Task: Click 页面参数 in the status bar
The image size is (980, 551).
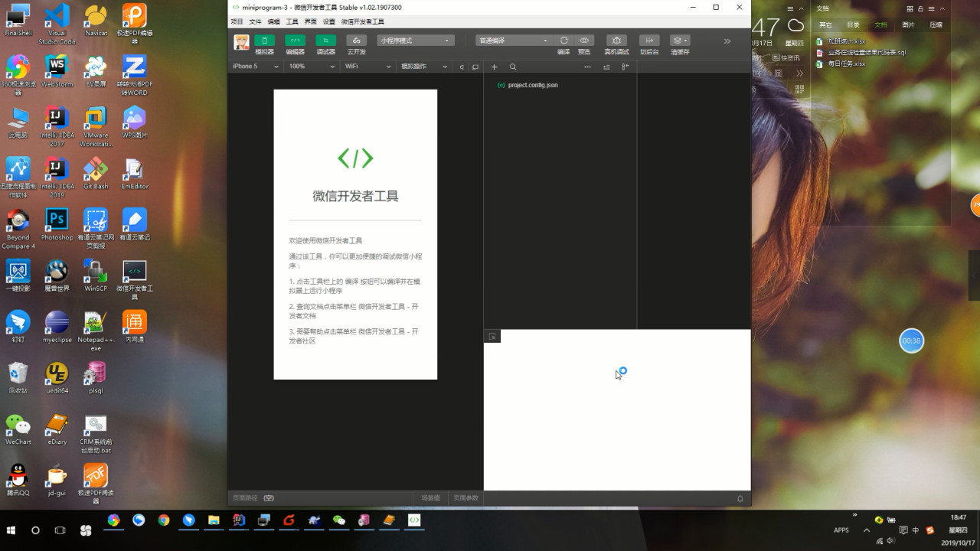Action: tap(465, 498)
